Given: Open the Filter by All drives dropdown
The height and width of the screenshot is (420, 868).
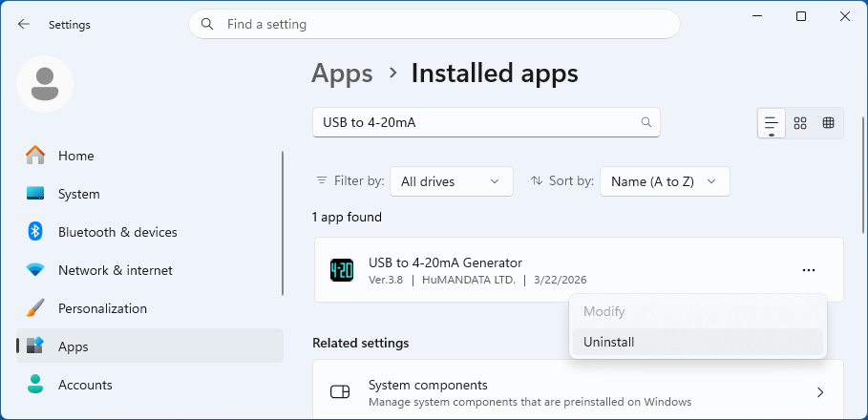Looking at the screenshot, I should pos(451,181).
